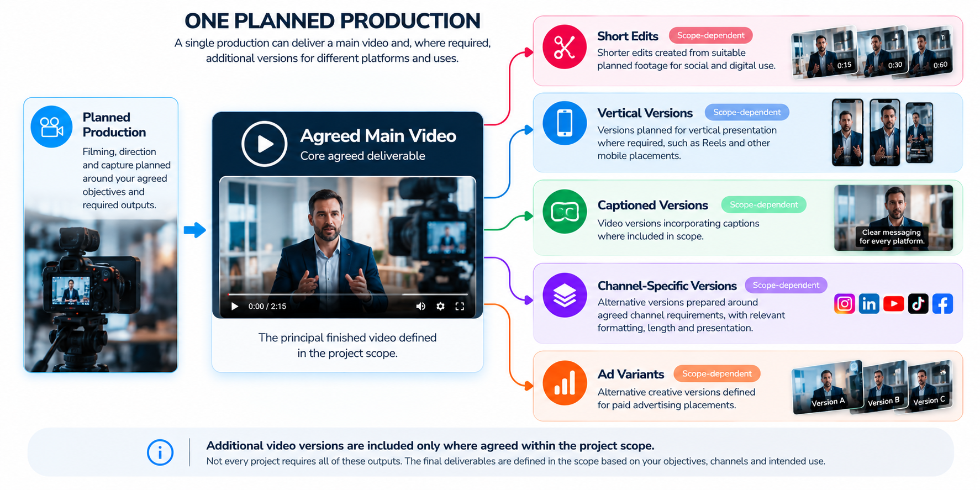Click the scissors icon for Short Edits

click(564, 47)
